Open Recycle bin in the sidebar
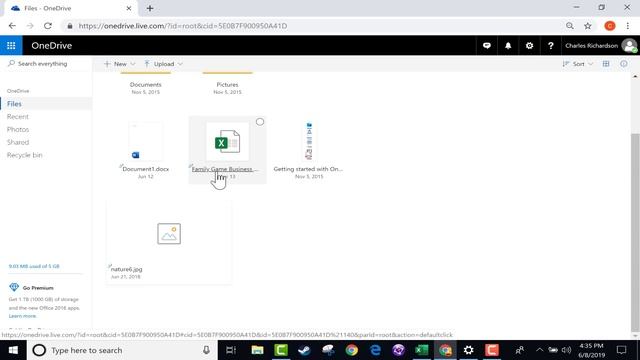This screenshot has width=640, height=360. [x=24, y=155]
